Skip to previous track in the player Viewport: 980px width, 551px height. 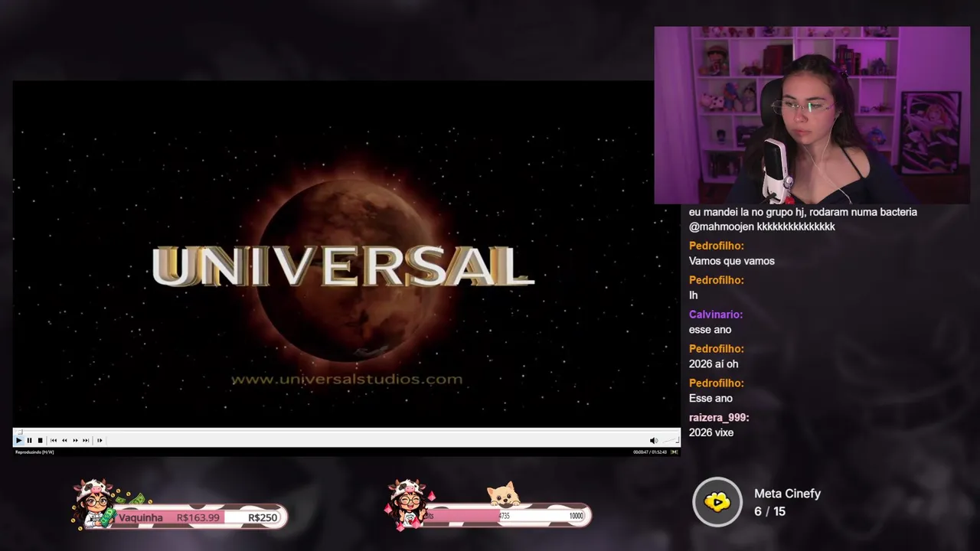click(54, 440)
